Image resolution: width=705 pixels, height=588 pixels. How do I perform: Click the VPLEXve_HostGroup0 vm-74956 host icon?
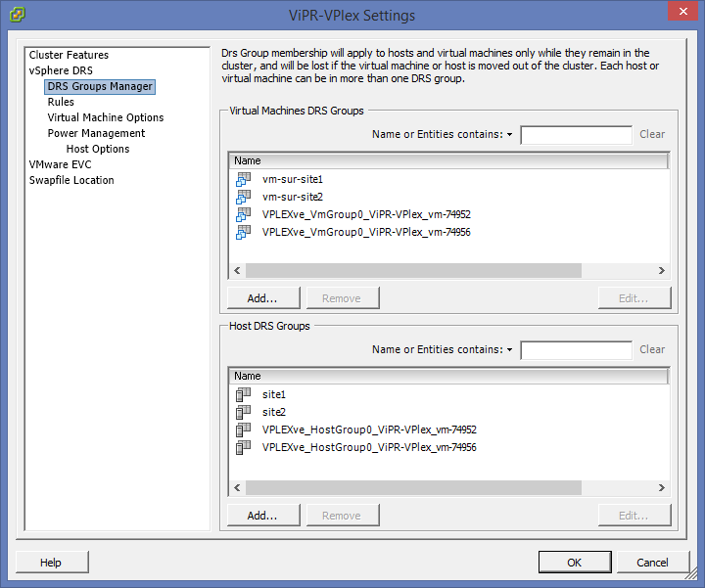pyautogui.click(x=244, y=448)
